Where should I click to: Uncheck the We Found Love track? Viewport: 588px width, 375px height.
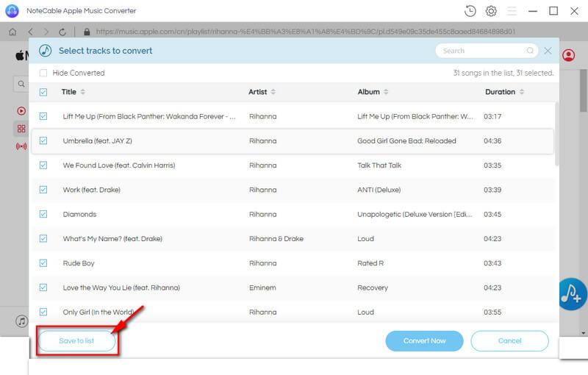pyautogui.click(x=43, y=165)
